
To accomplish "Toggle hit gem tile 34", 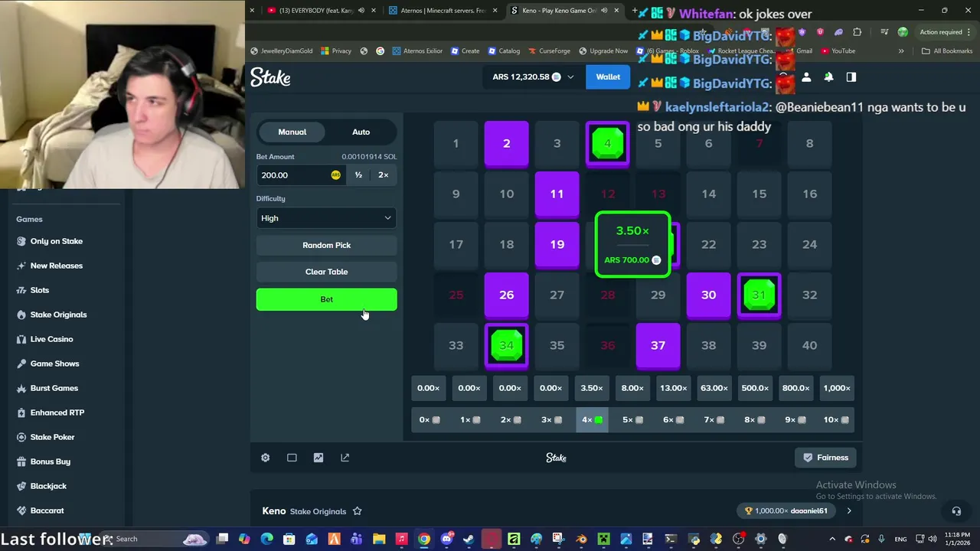I will tap(506, 345).
